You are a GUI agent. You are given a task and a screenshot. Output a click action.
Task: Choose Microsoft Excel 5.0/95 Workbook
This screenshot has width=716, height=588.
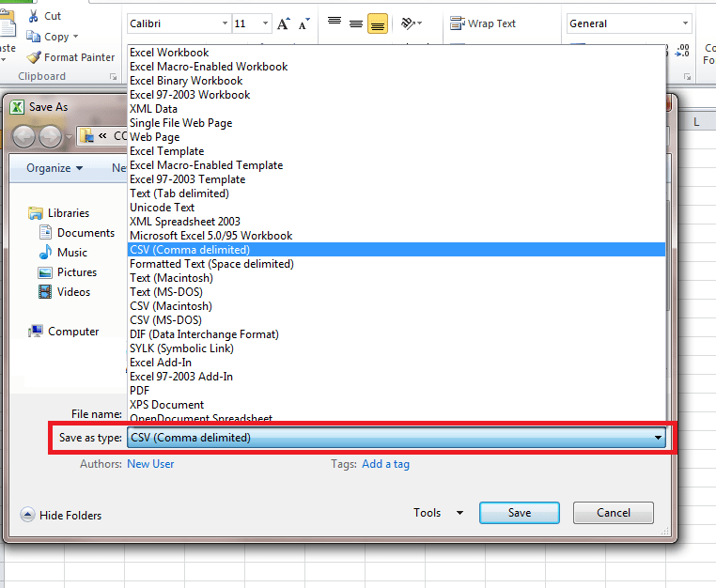[x=396, y=236]
